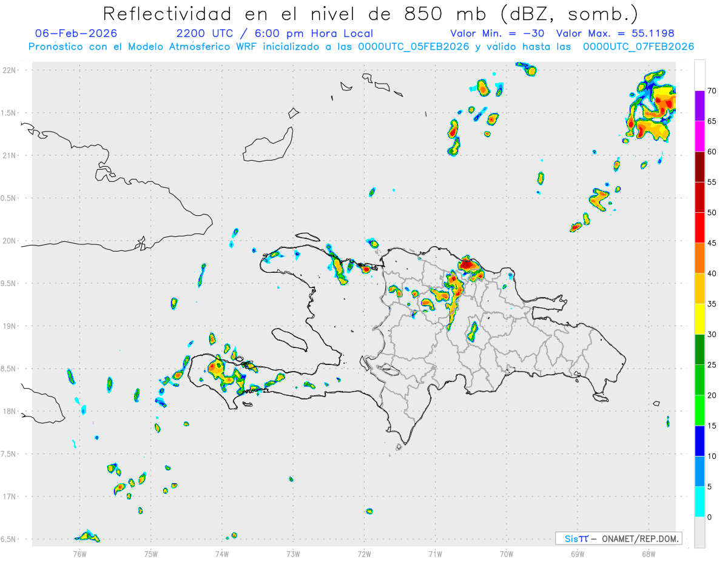Click the longitude axis label "75W"
This screenshot has height=562, width=728.
(x=151, y=554)
